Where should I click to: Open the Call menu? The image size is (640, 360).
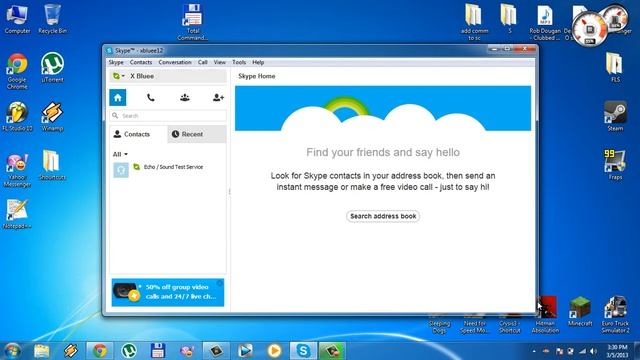click(x=203, y=62)
